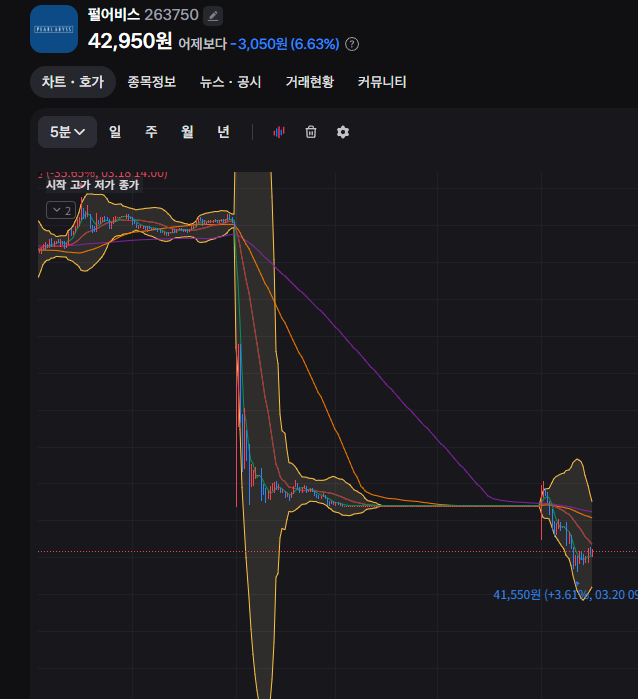638x699 pixels.
Task: Click the 펄어비스 stock name
Action: click(114, 15)
